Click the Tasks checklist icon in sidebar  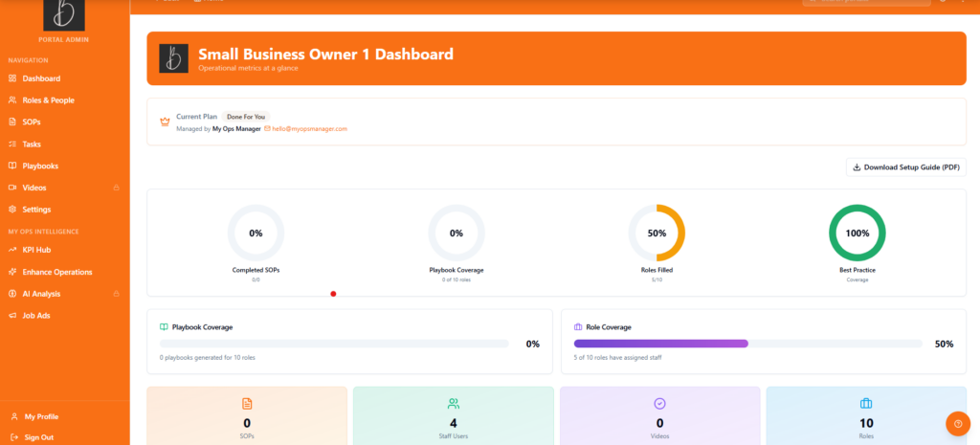[12, 145]
